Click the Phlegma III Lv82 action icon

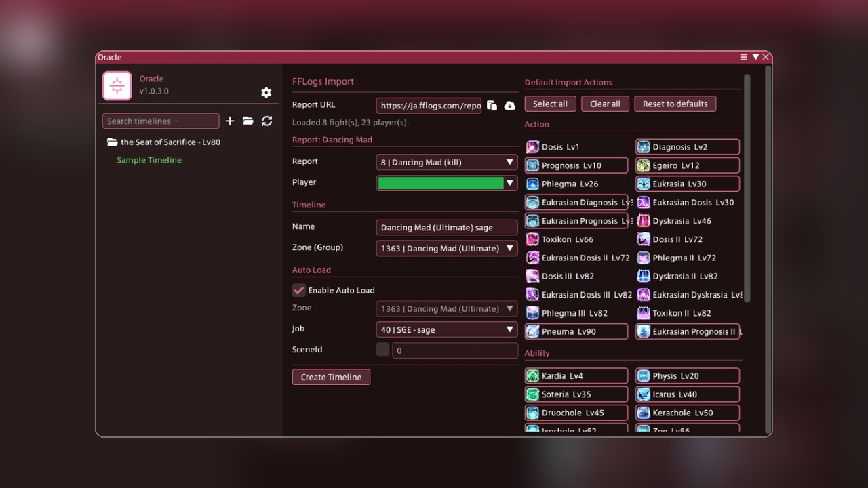pos(533,313)
